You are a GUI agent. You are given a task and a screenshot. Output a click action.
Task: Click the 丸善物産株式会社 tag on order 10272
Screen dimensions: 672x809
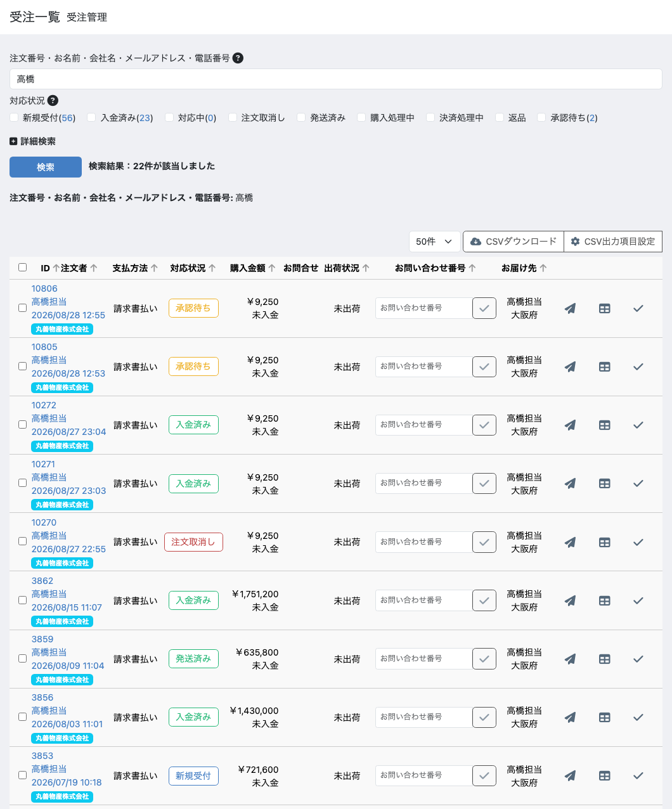coord(62,446)
